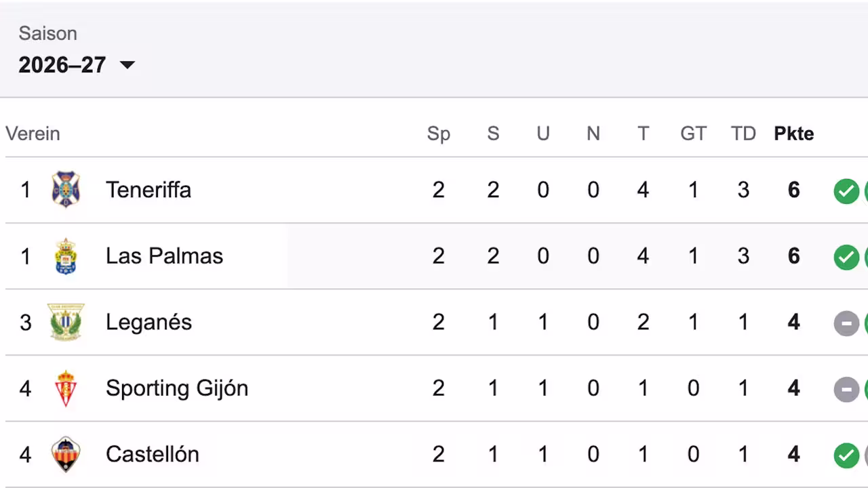Click the Las Palmas club crest
868x488 pixels.
tap(66, 256)
